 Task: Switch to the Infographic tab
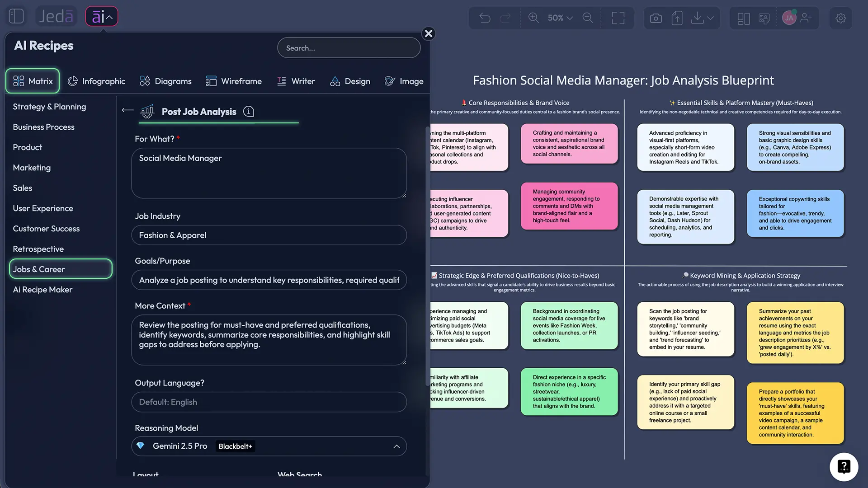coord(96,81)
